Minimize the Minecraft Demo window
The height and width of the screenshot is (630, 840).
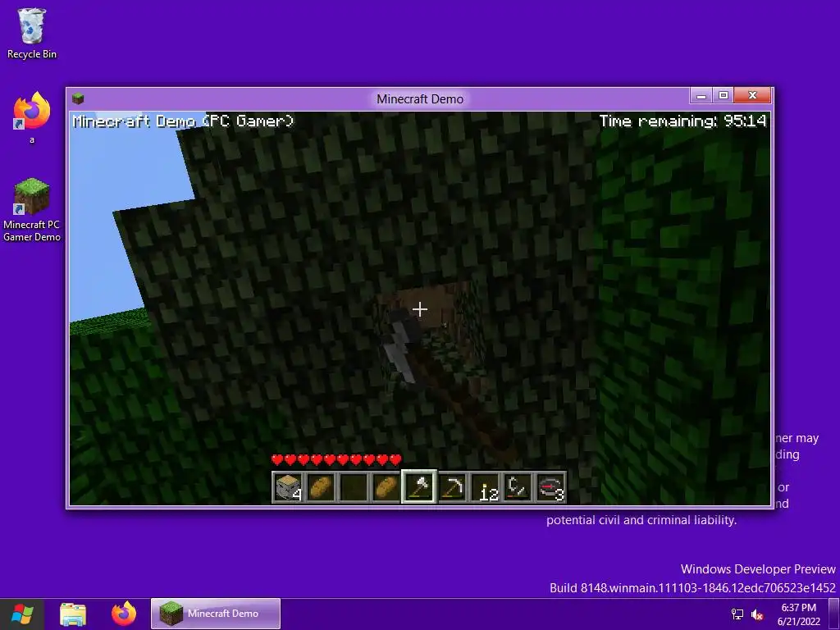click(x=701, y=96)
